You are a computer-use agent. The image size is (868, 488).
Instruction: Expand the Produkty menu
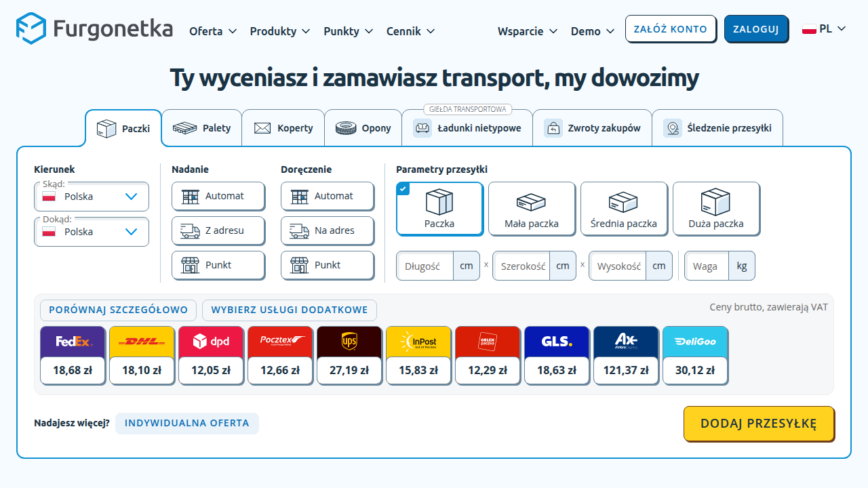click(x=280, y=31)
